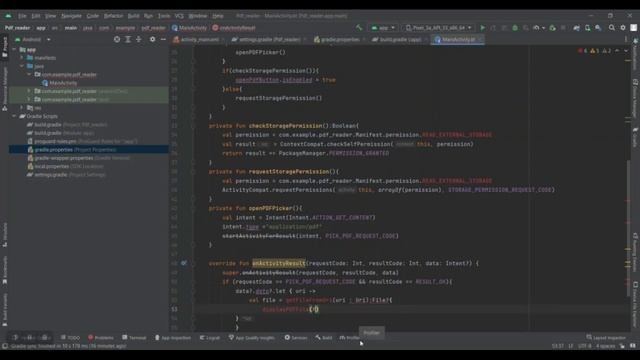
Task: Click the Sync Project with Gradle Files icon
Action: tap(576, 28)
